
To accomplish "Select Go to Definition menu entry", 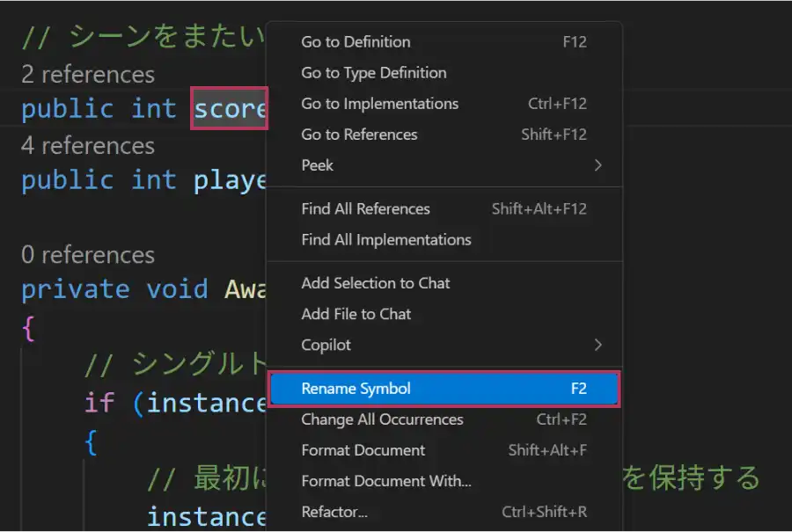I will (x=356, y=42).
